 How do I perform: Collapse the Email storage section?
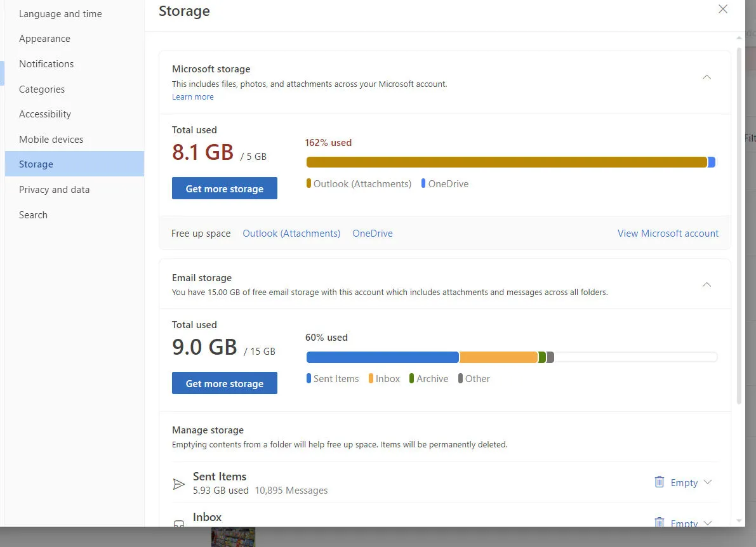click(x=706, y=285)
